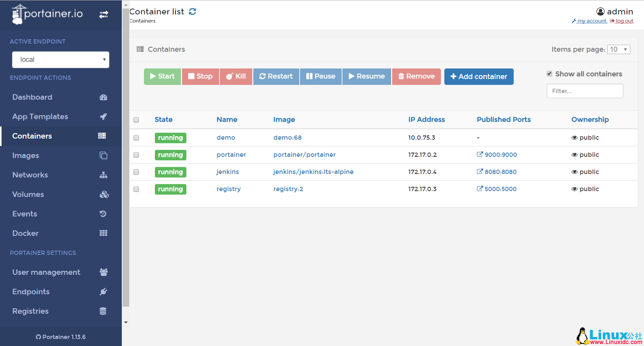The image size is (644, 346).
Task: Click the Events history icon
Action: (103, 214)
